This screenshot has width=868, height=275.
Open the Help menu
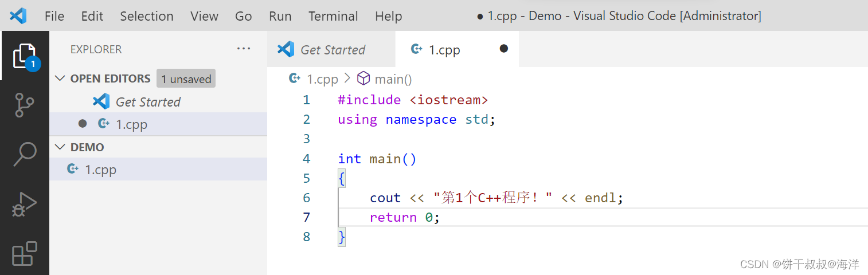point(389,16)
